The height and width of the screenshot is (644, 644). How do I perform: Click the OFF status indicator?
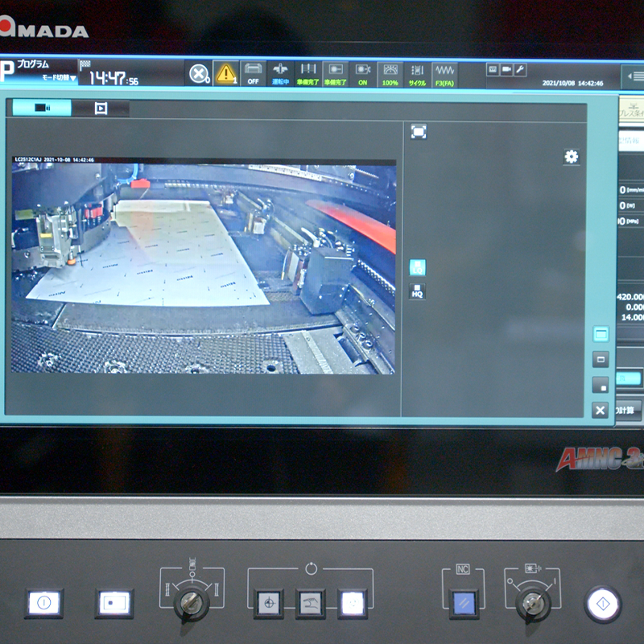253,74
